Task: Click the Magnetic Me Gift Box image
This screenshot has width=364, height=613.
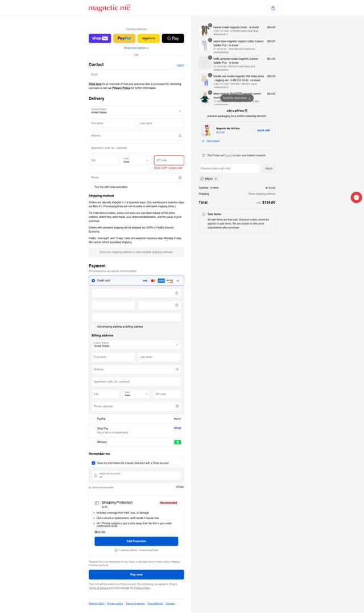Action: pos(207,130)
